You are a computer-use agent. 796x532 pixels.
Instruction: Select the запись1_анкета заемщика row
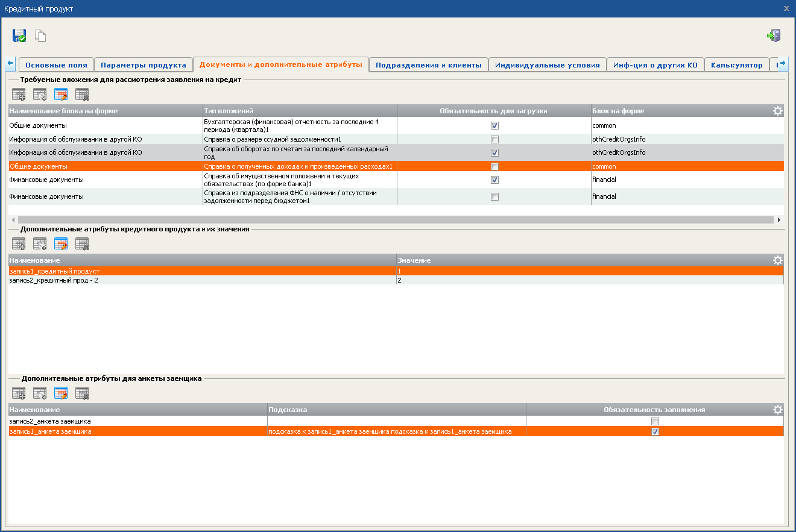click(396, 431)
